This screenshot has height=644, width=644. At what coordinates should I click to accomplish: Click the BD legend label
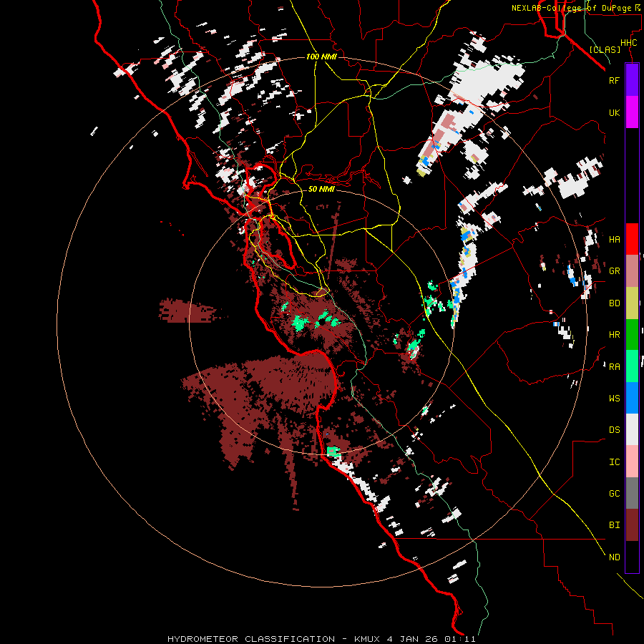(x=614, y=303)
